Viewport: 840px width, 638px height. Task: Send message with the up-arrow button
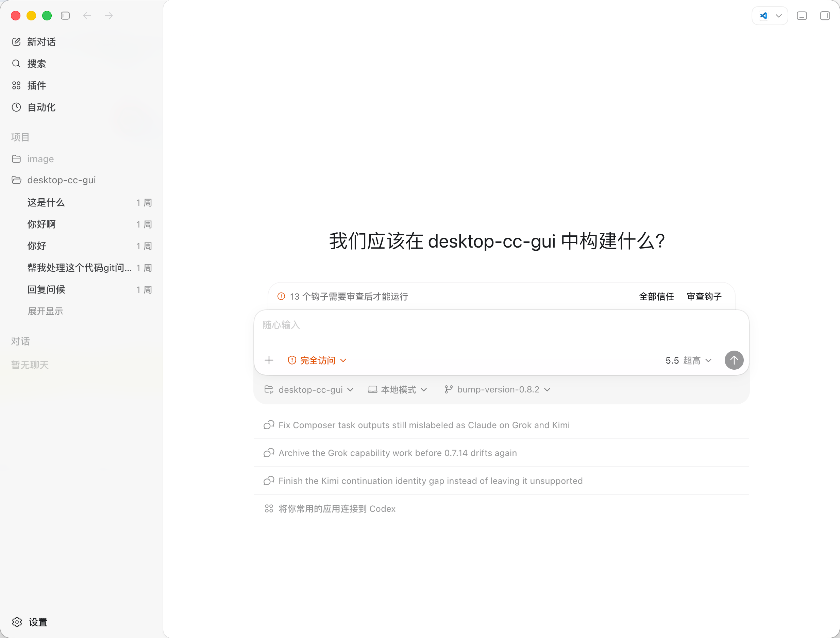734,360
